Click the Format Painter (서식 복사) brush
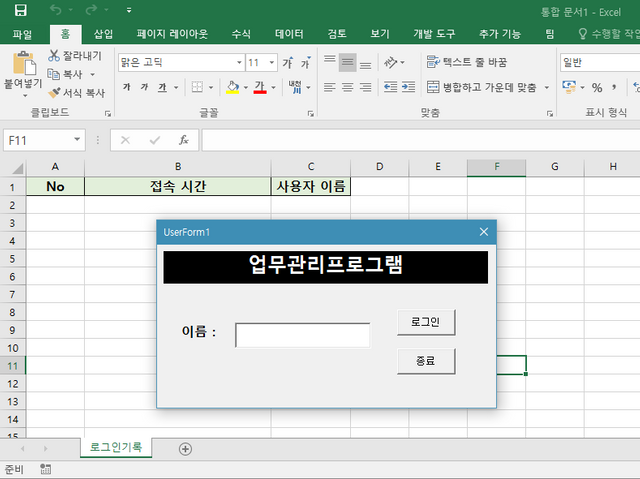 click(54, 93)
